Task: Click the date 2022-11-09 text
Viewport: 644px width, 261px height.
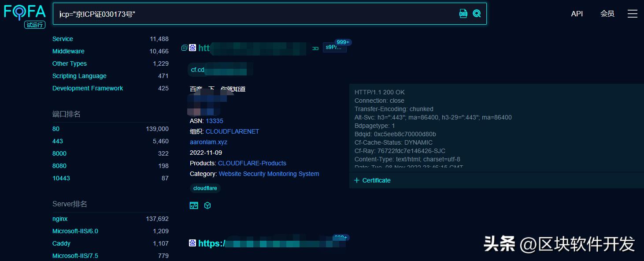Action: point(206,153)
